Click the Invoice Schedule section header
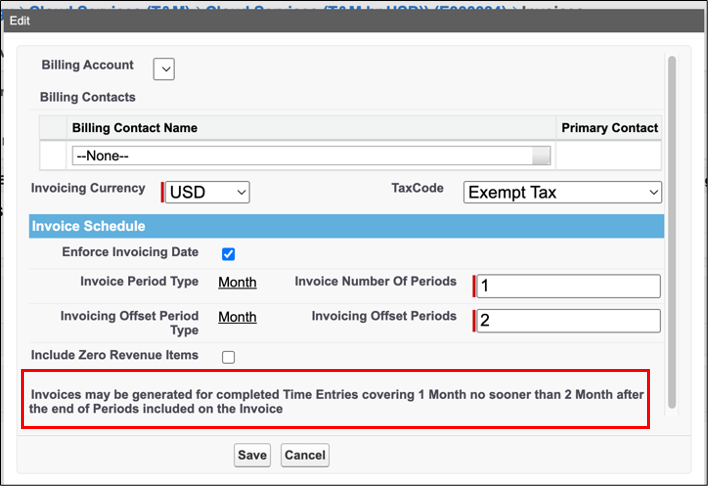 [x=346, y=226]
